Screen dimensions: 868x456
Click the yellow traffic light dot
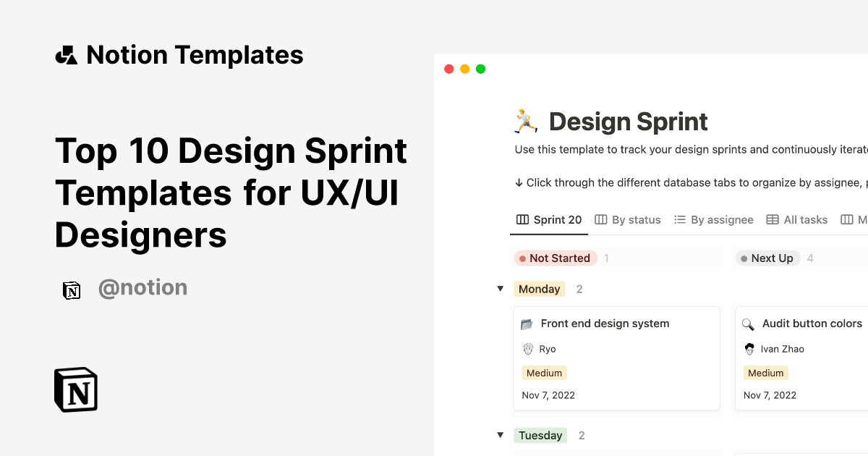coord(464,68)
